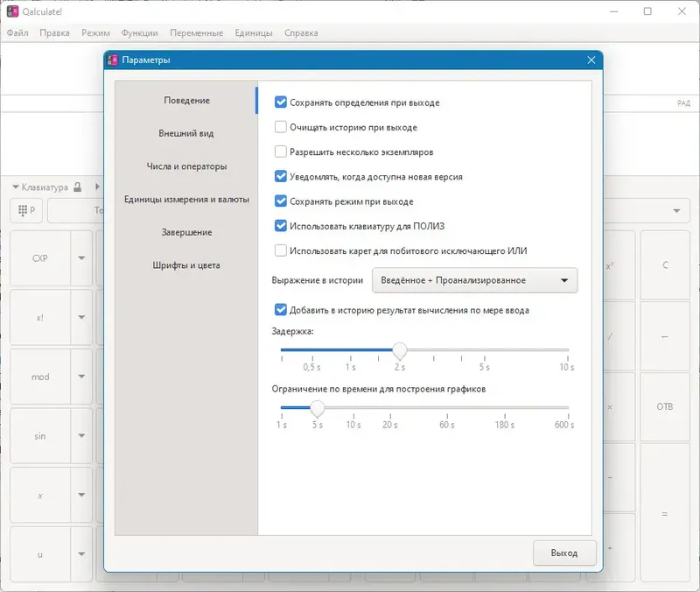Click the 'mod' keypad button

[x=40, y=377]
